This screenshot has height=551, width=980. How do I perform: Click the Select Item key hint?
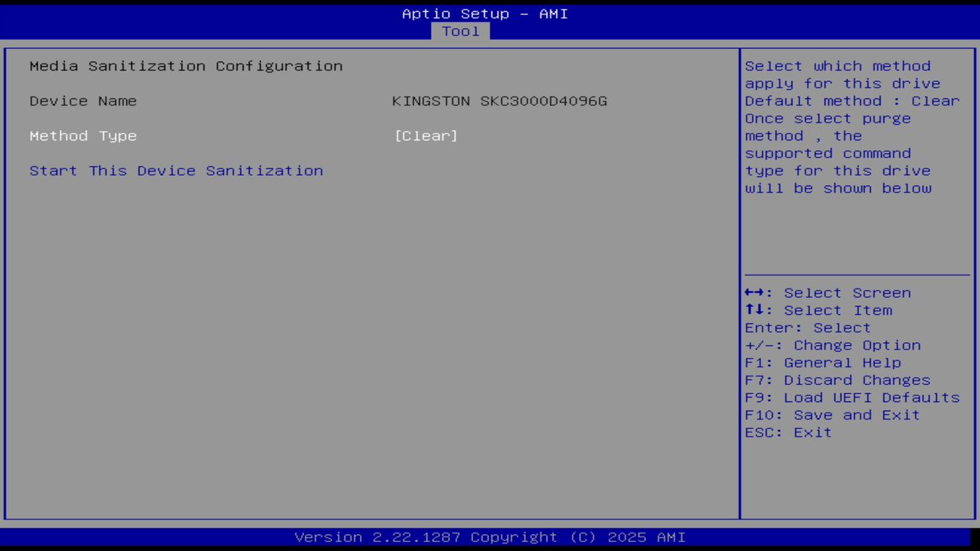tap(818, 311)
